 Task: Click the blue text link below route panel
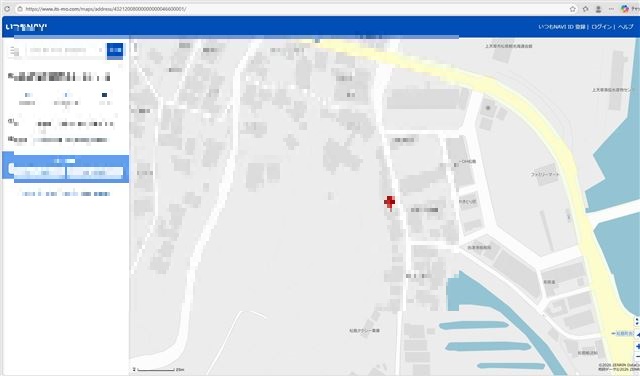pyautogui.click(x=66, y=194)
